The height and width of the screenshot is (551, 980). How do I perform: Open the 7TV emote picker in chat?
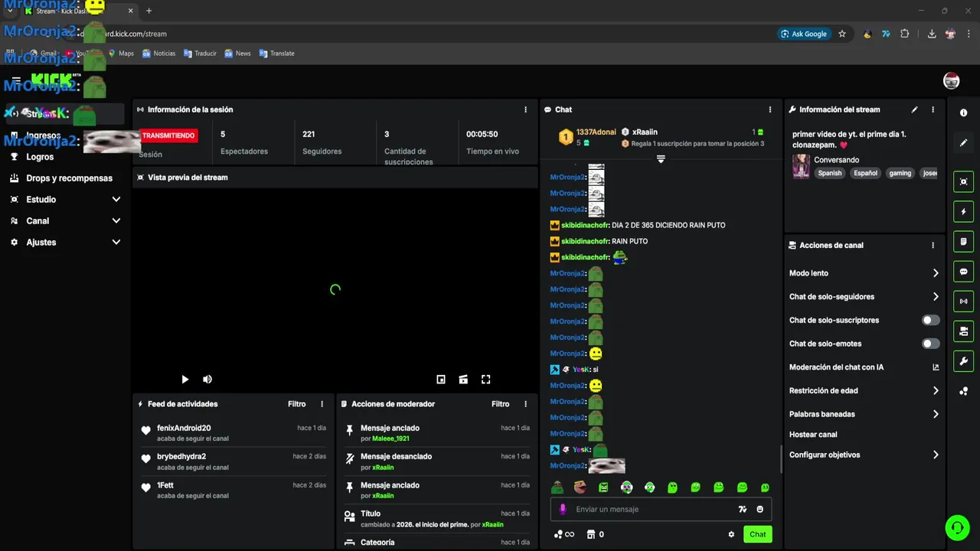[742, 510]
